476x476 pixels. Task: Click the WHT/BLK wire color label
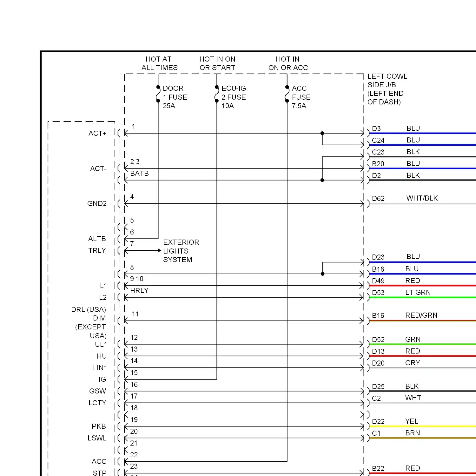coord(422,198)
